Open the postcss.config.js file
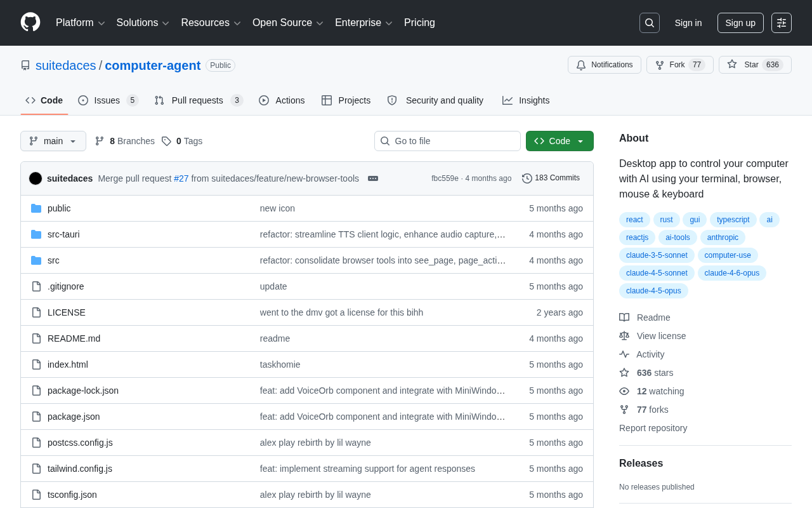This screenshot has height=508, width=812. click(80, 443)
